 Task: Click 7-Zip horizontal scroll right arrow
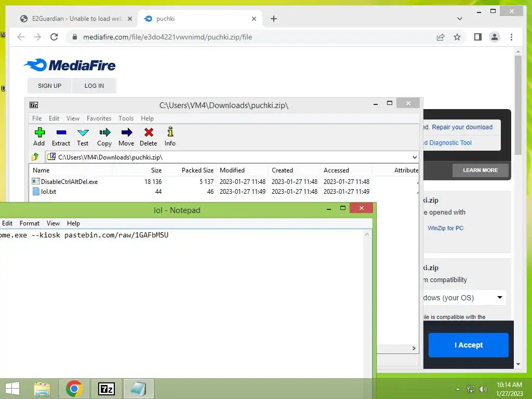(414, 348)
